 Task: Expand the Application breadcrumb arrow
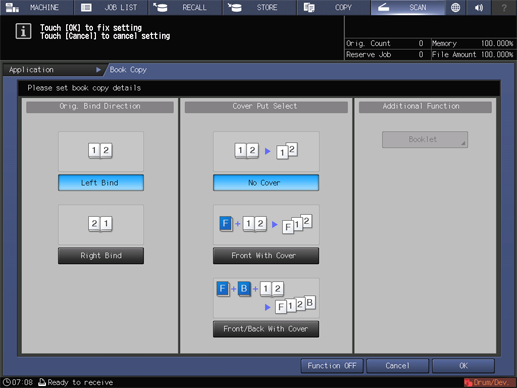click(98, 70)
